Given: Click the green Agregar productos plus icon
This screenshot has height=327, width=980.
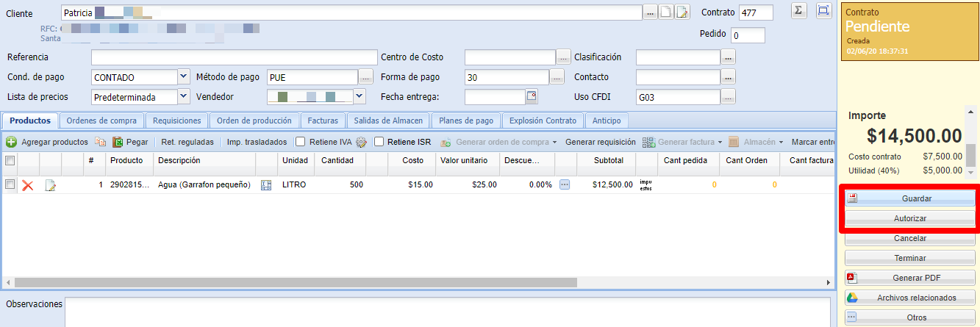Looking at the screenshot, I should [11, 142].
